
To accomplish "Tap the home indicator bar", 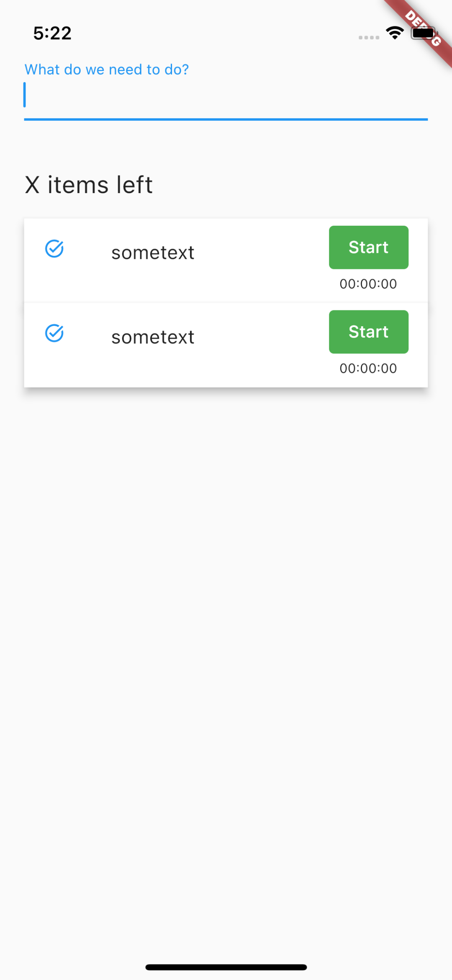I will (x=226, y=967).
